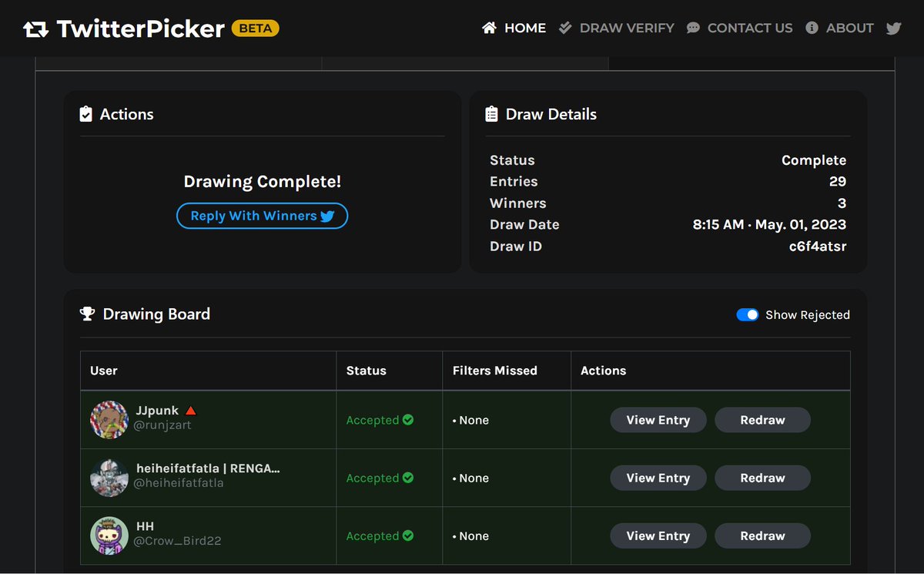Click the info icon beside ABOUT

pyautogui.click(x=812, y=28)
